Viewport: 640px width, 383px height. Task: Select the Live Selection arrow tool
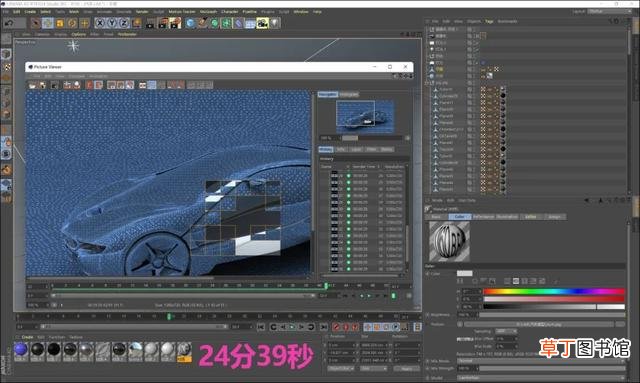point(36,23)
